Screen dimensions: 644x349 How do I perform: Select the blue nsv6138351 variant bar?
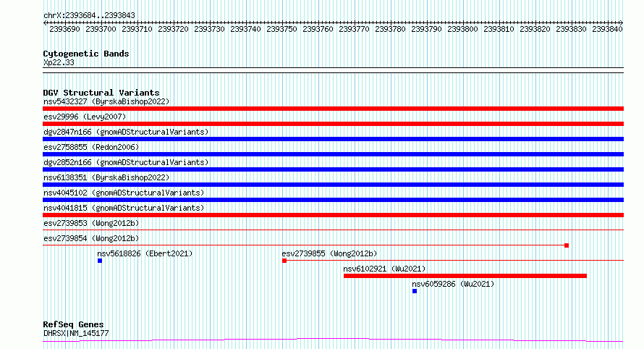[333, 185]
